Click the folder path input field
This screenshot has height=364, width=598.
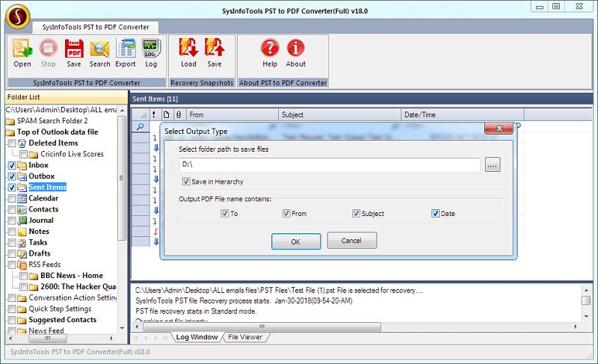coord(330,164)
